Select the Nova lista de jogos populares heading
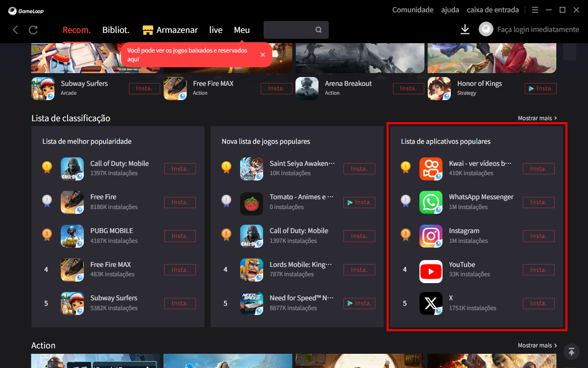 pyautogui.click(x=266, y=141)
